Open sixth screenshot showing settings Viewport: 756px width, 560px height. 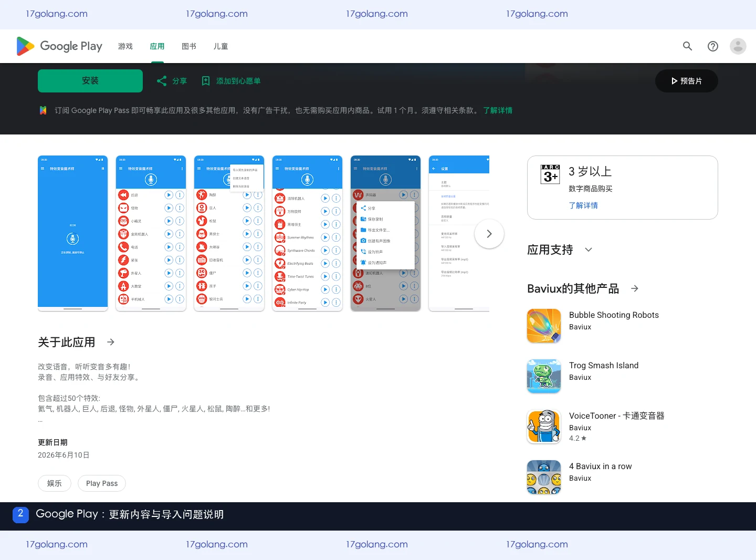459,233
